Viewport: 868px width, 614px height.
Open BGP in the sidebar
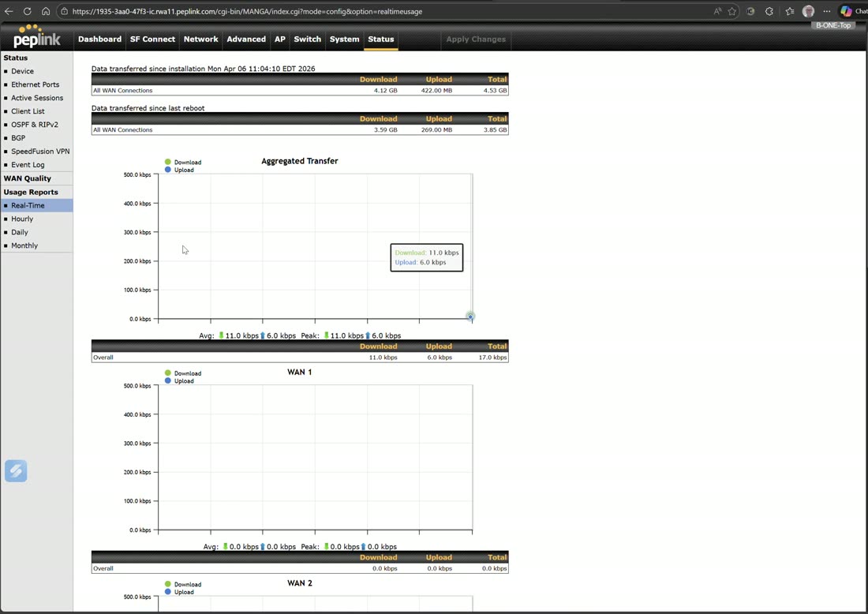click(18, 138)
